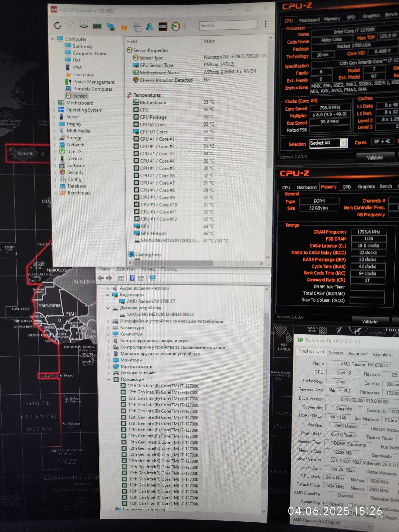
Task: Open AIDA64 preferences checklist icon
Action: tap(137, 27)
